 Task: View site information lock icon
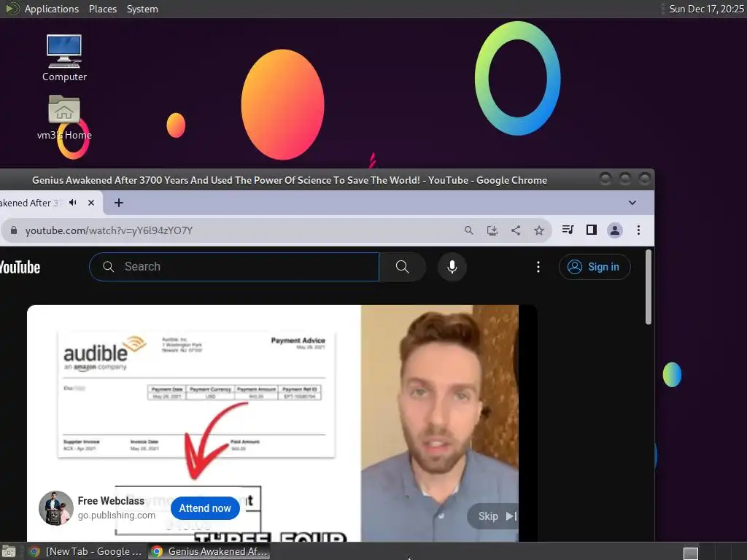tap(14, 230)
